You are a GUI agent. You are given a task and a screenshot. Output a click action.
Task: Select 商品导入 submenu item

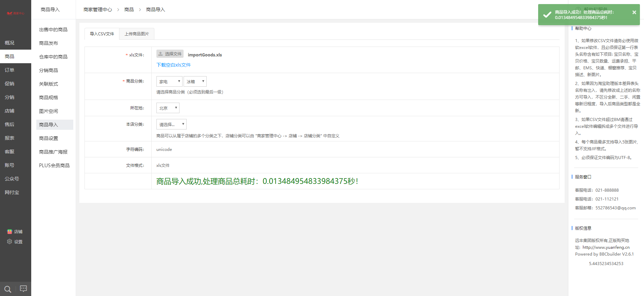click(55, 125)
